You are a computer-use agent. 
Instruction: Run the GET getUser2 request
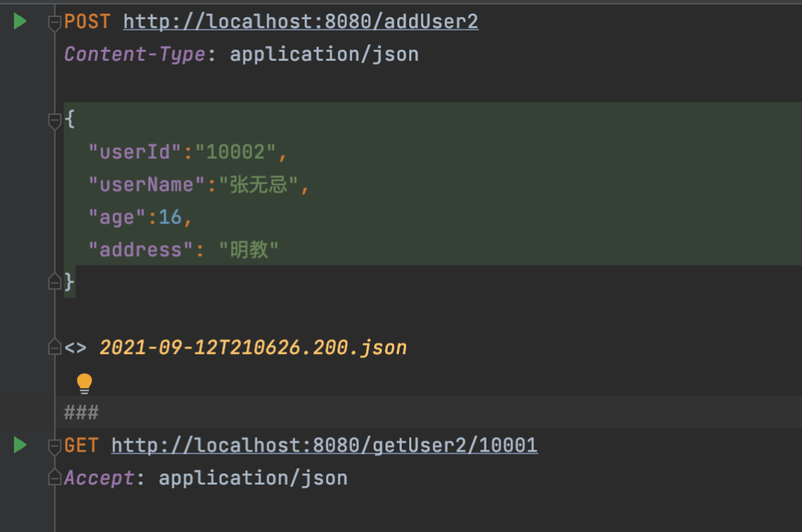coord(20,445)
